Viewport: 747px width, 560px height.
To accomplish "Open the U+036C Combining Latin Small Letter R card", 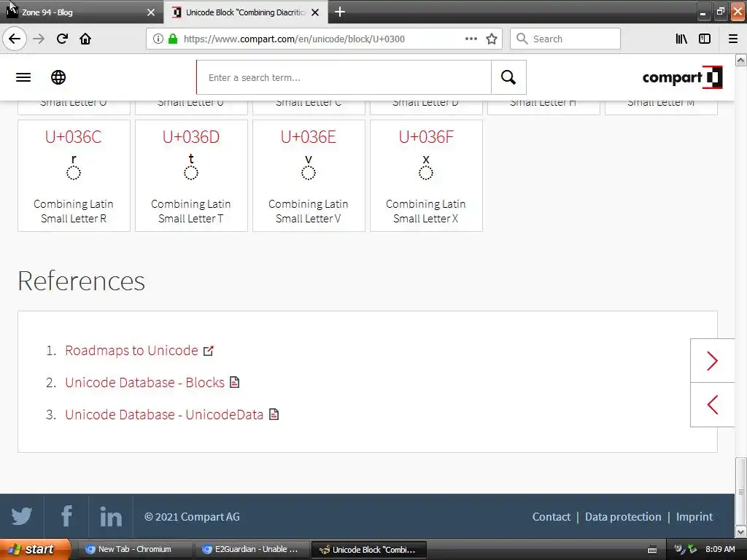I will (x=74, y=175).
